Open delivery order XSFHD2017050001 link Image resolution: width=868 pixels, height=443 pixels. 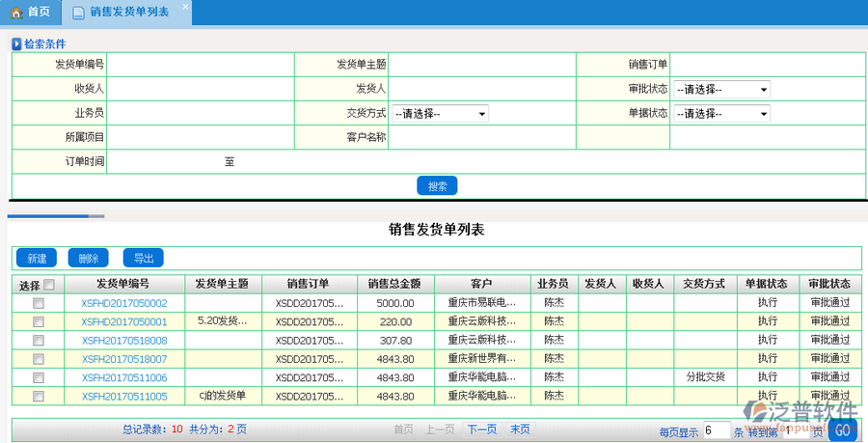coord(124,321)
